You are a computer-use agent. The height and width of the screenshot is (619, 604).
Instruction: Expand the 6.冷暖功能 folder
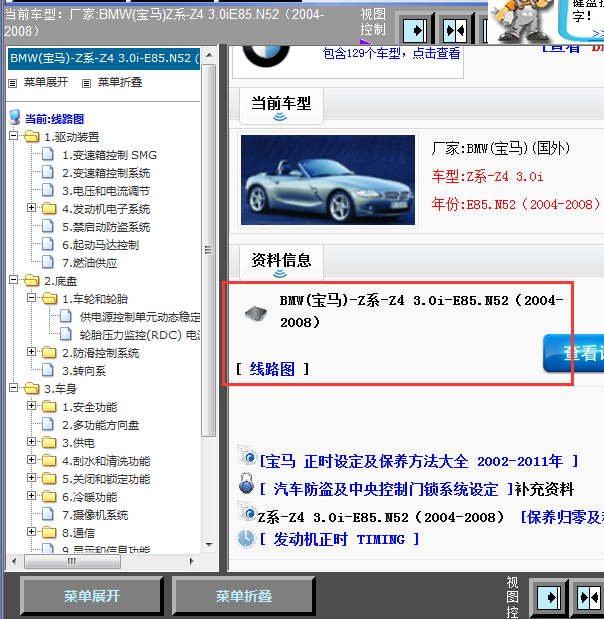tap(32, 496)
